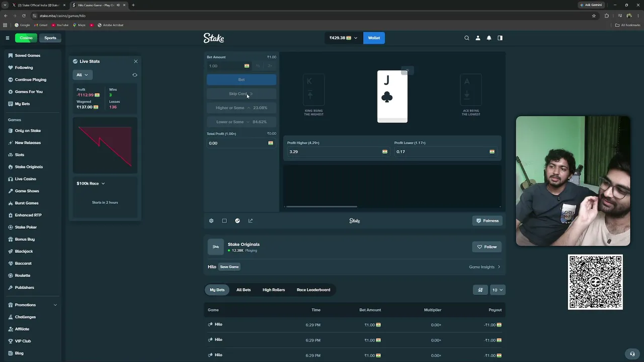Viewport: 644px width, 362px height.
Task: Click the Stake logo in the header
Action: [x=214, y=38]
